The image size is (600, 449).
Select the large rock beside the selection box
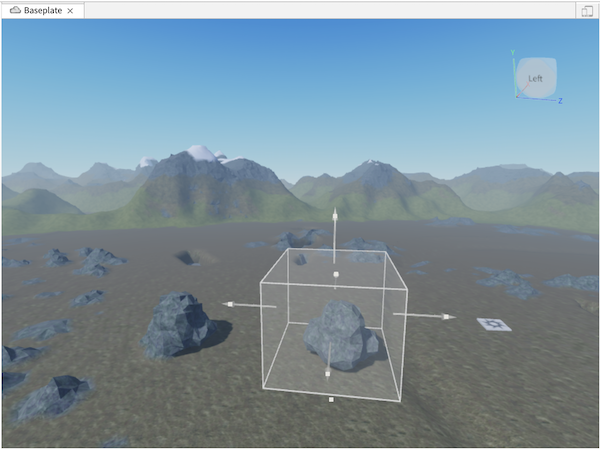(x=179, y=324)
